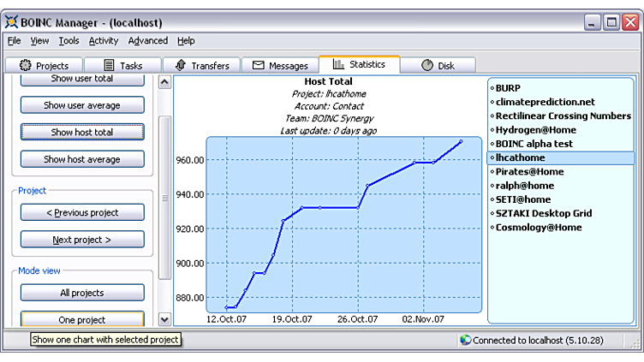Select SETI@home in the project list
Screen dimensions: 644x362
coord(524,199)
